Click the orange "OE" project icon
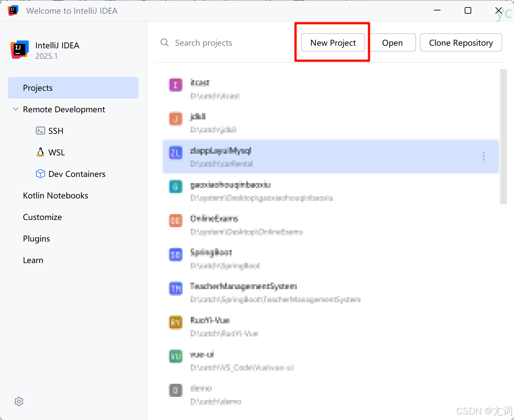 (176, 221)
